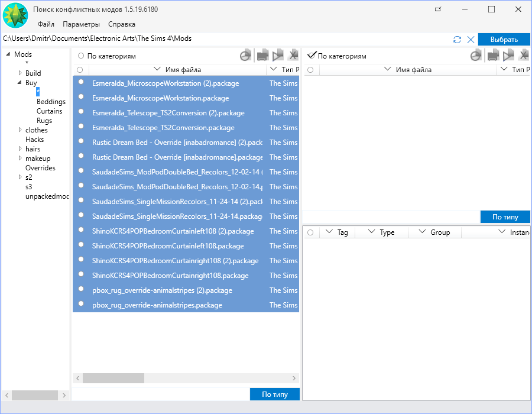Click the folder icon in the left pane toolbar
Viewport: 532px width, 414px height.
[x=263, y=56]
